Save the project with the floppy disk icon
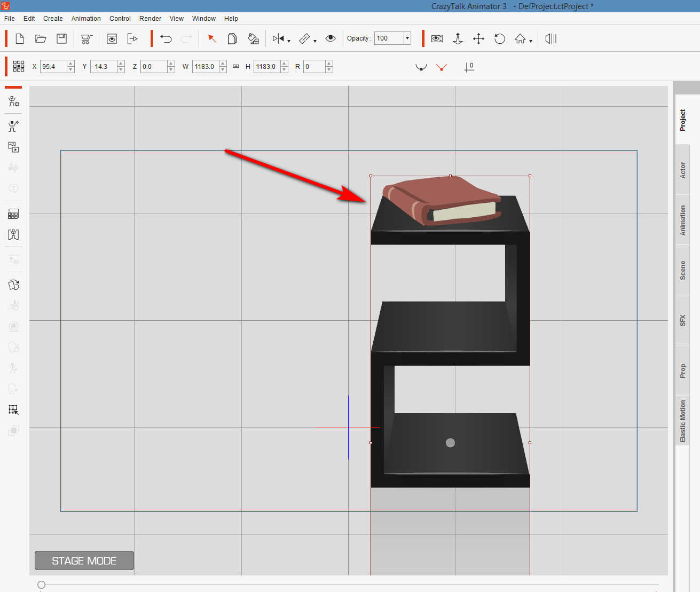700x592 pixels. click(62, 38)
